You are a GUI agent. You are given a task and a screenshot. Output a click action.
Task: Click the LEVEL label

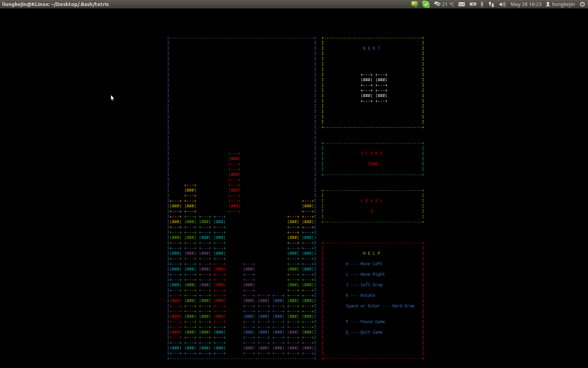point(372,201)
